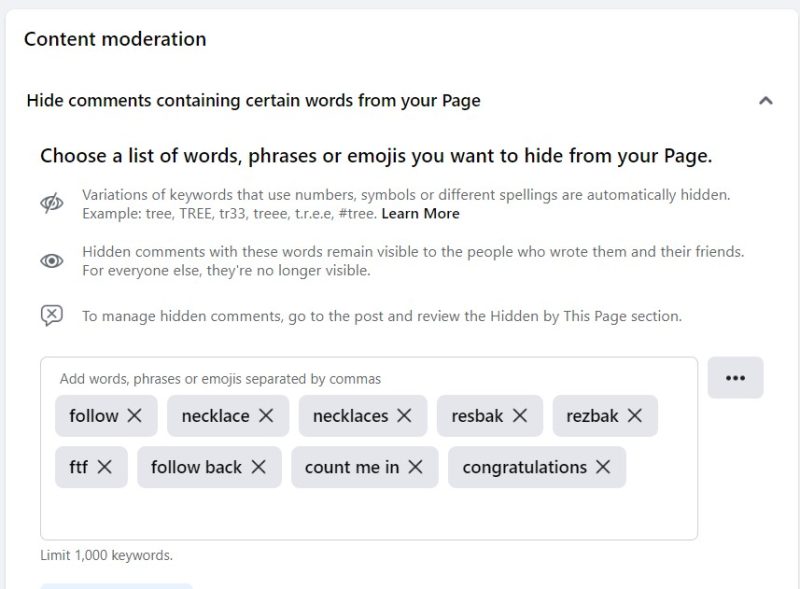Open the three-dots more options menu
800x589 pixels.
[735, 378]
